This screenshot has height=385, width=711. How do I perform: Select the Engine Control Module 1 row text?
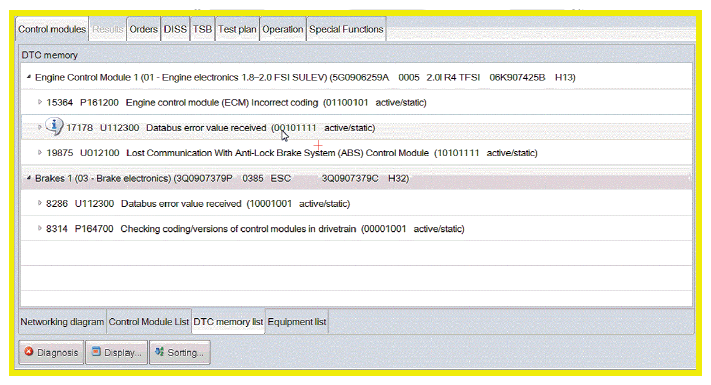click(305, 77)
